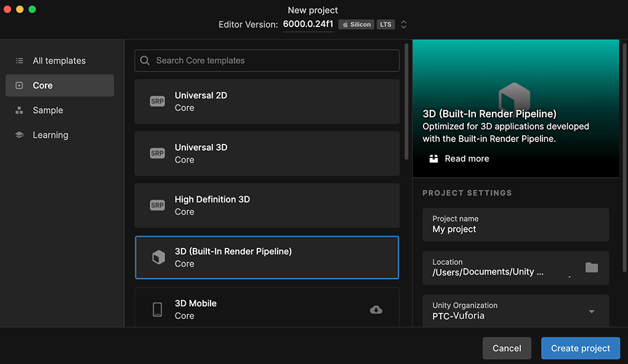
Task: Click the SRP badge on High Definition 3D
Action: 158,205
